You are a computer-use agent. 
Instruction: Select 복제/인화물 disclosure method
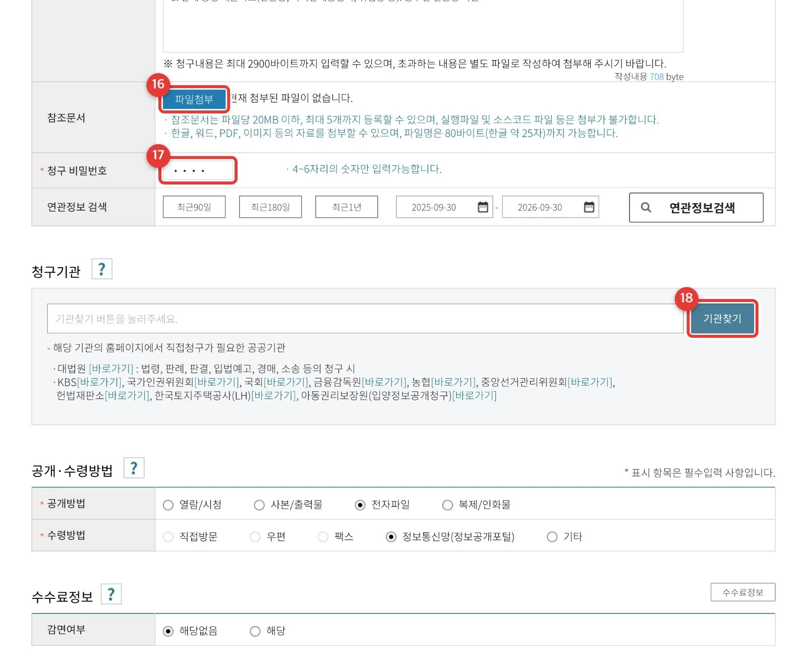pyautogui.click(x=447, y=505)
